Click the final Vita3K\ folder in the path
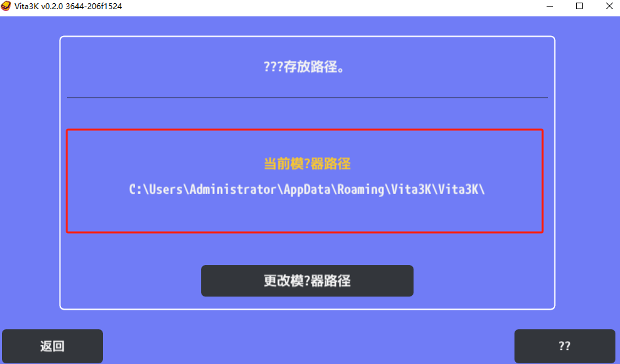The image size is (620, 364). (x=461, y=189)
